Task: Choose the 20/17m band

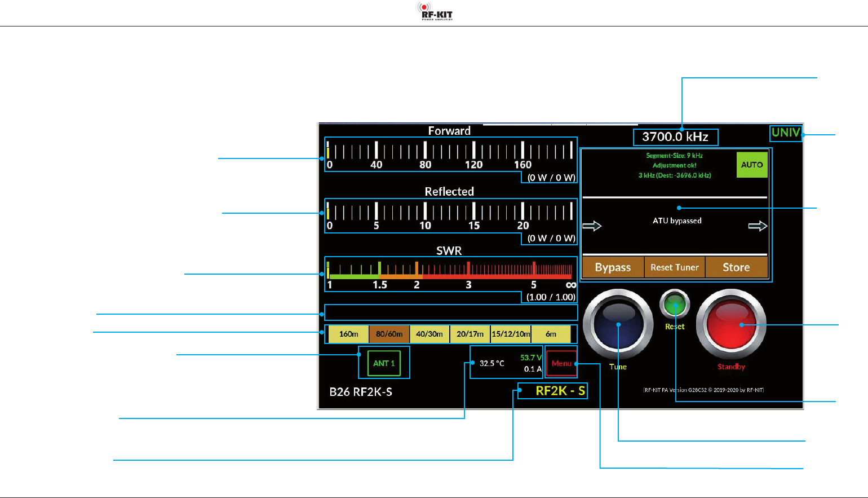Action: tap(470, 334)
